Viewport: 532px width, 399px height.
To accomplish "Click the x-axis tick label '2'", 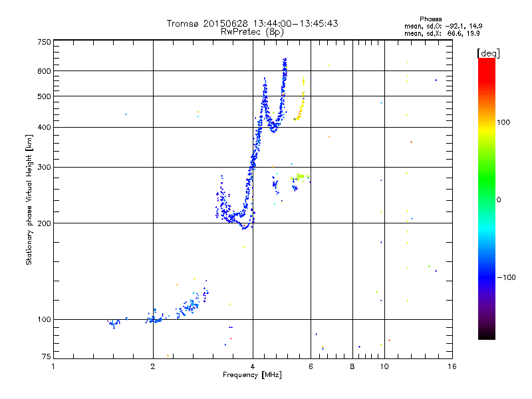I will click(153, 366).
